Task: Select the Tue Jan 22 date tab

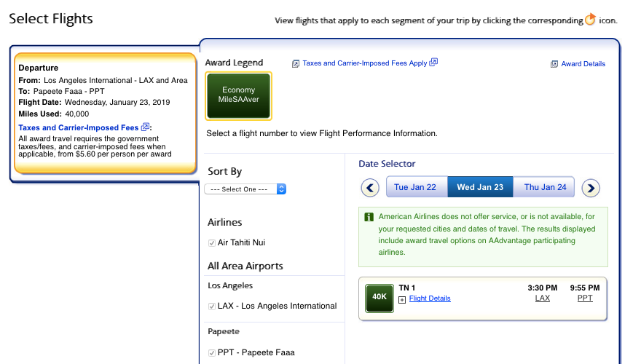Action: [x=415, y=187]
